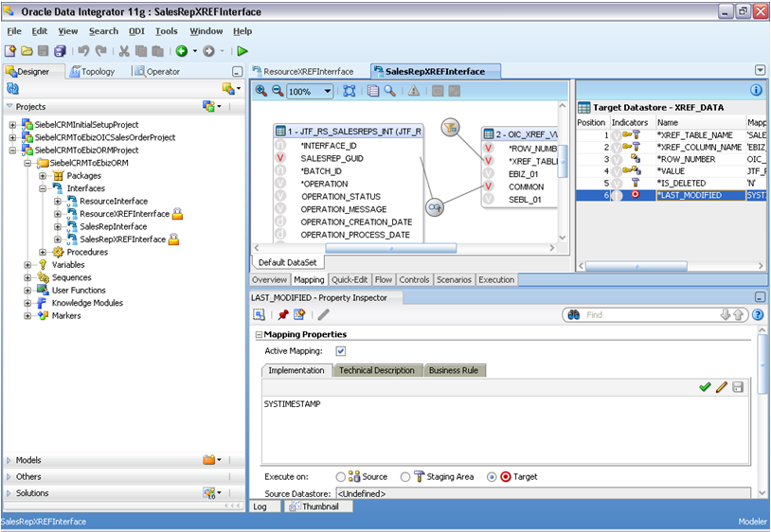Click the join icon between source datastores
771x532 pixels.
click(435, 207)
